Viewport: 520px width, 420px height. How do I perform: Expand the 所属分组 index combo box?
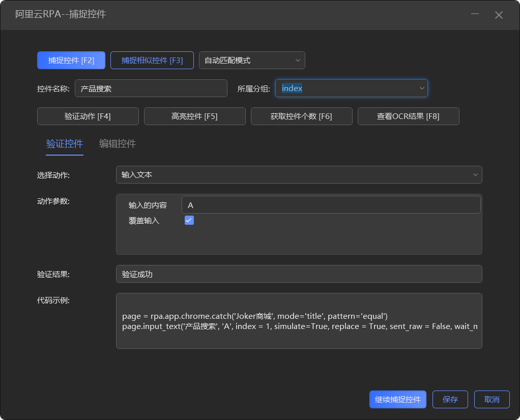pyautogui.click(x=352, y=88)
